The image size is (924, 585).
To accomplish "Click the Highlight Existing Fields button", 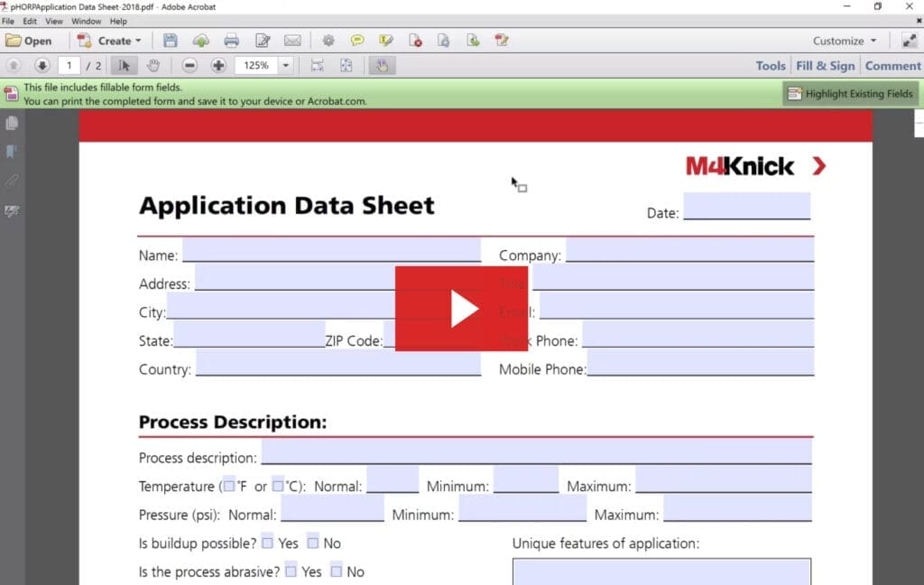I will [x=850, y=93].
